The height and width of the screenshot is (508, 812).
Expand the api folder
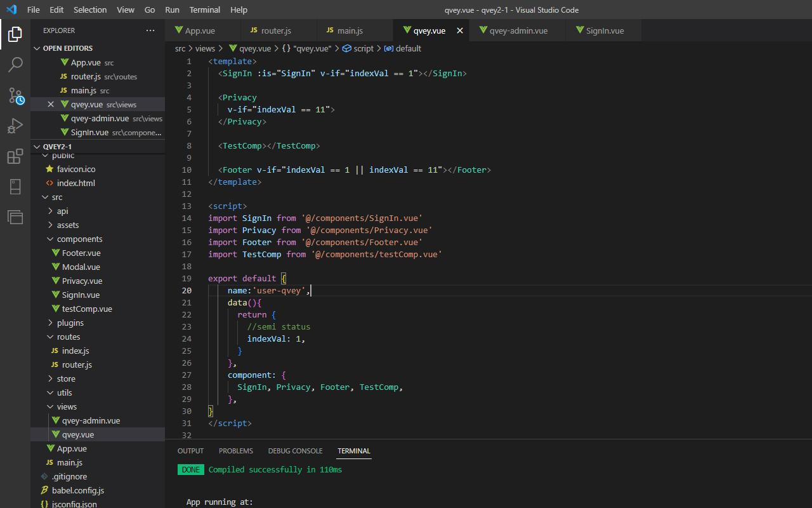(98, 211)
